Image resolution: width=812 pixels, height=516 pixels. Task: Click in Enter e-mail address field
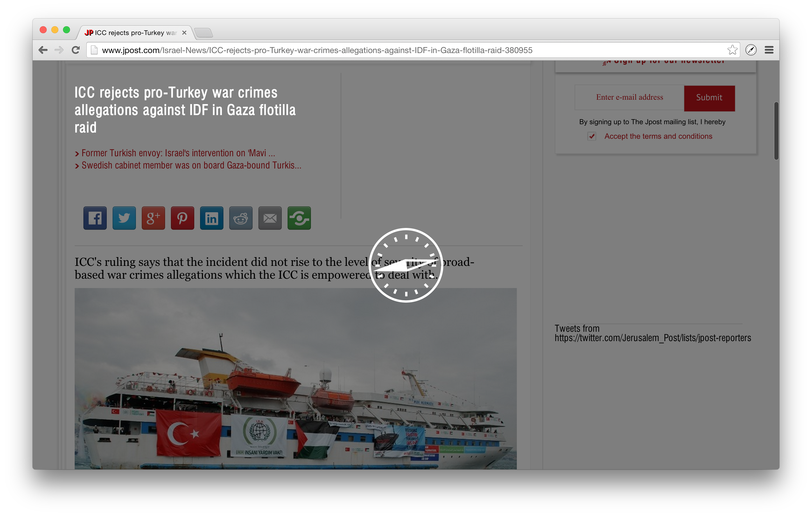(x=629, y=97)
